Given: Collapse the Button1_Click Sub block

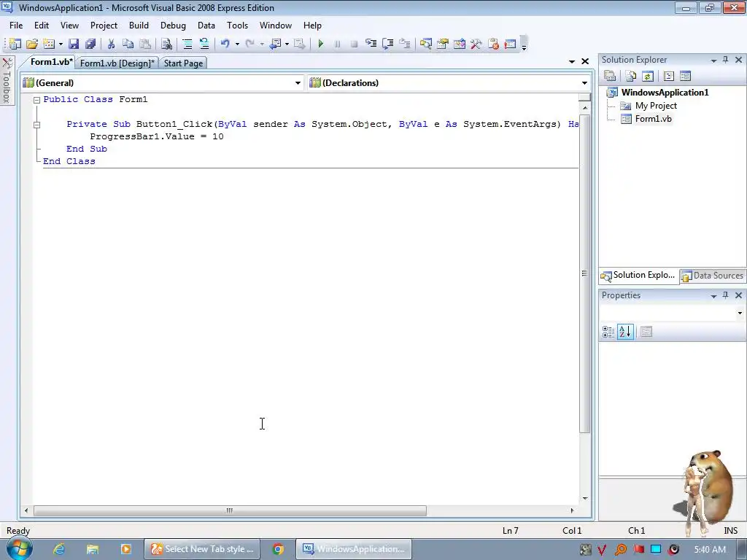Looking at the screenshot, I should click(36, 125).
